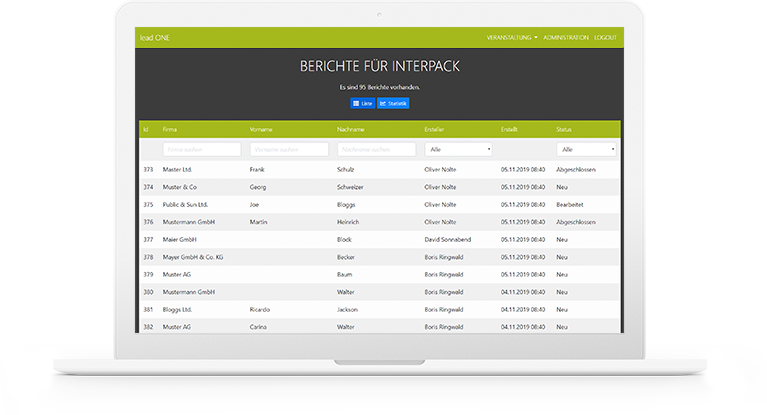Focus the Firma search field
Screen dimensions: 767x415
[x=202, y=149]
